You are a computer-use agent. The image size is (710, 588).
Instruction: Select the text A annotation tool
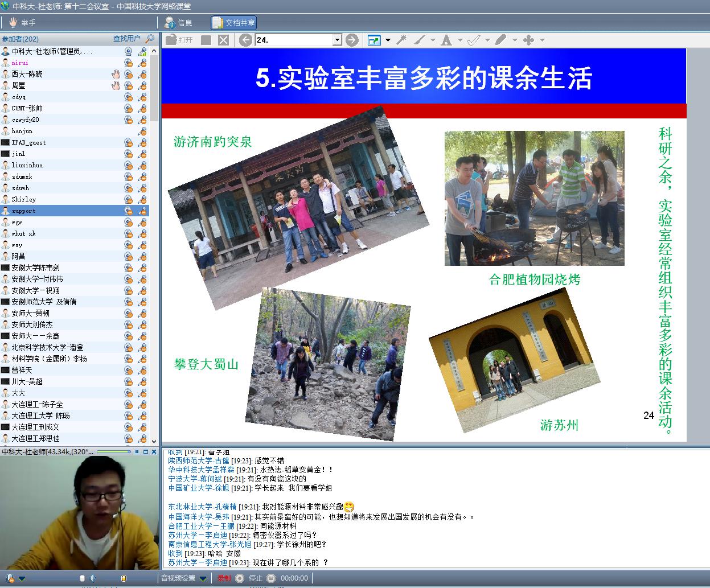(x=446, y=40)
